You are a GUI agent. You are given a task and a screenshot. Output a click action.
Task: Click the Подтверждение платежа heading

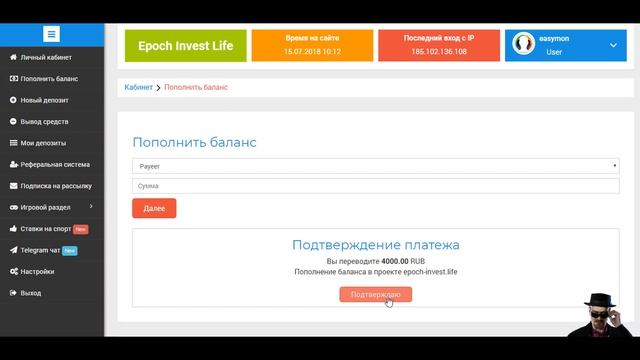tap(376, 244)
